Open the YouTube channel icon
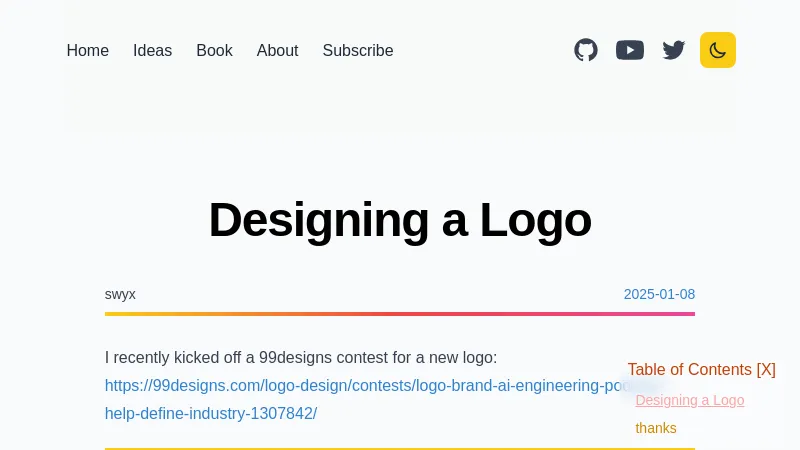Image resolution: width=800 pixels, height=450 pixels. (x=630, y=50)
